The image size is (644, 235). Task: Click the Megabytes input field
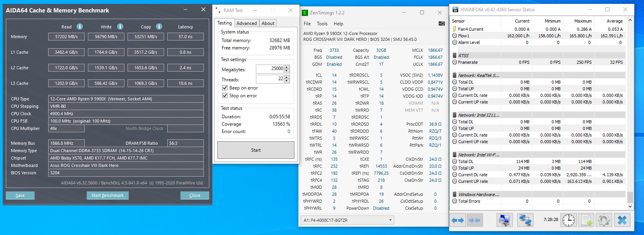tap(270, 69)
